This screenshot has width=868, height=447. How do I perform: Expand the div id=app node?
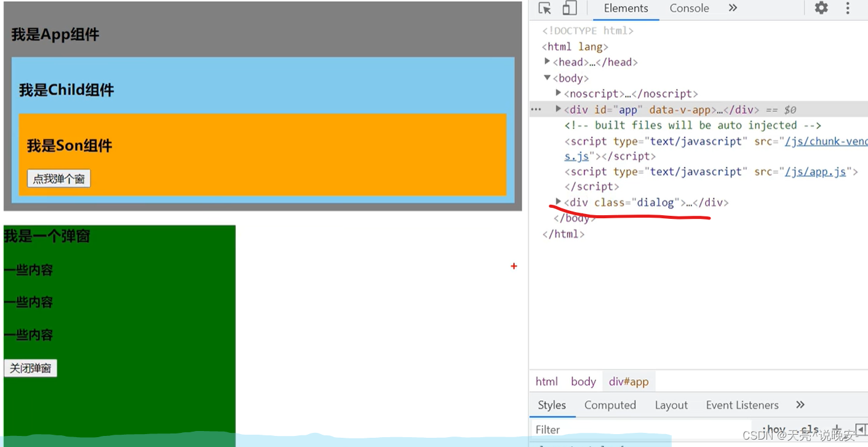(x=559, y=109)
